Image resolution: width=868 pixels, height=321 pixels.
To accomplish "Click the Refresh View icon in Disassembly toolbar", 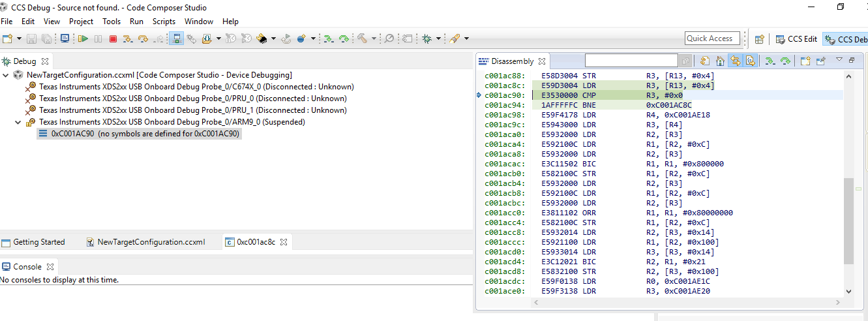I will pos(705,61).
